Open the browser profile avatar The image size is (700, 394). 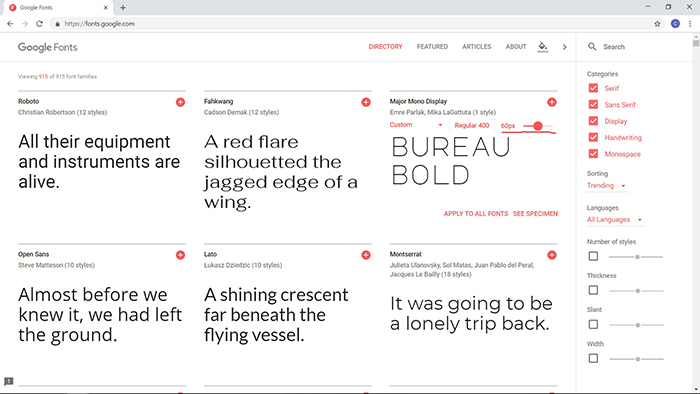click(x=675, y=24)
